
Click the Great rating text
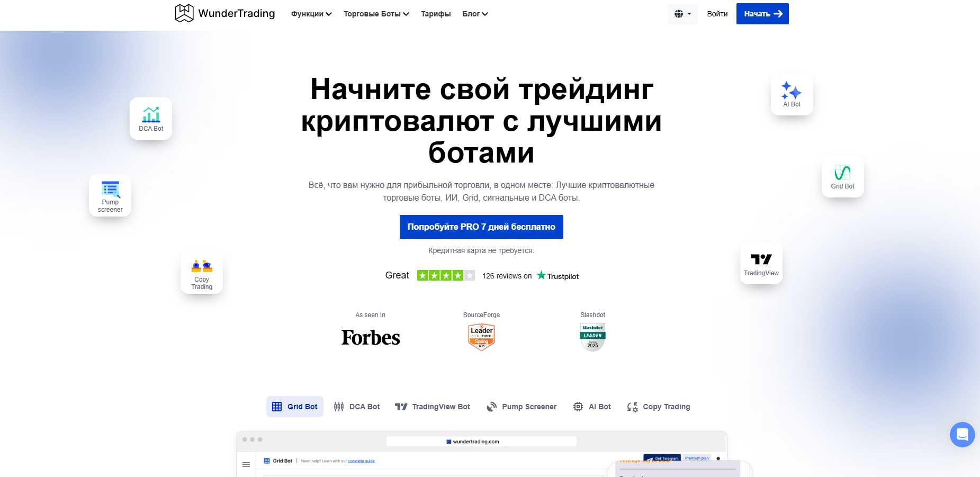pyautogui.click(x=397, y=275)
